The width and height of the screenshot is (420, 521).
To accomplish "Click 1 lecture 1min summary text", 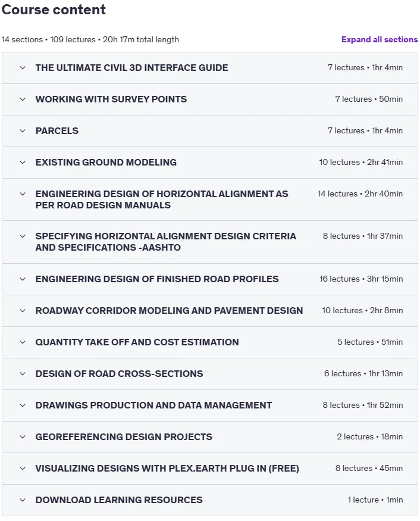I will click(375, 500).
